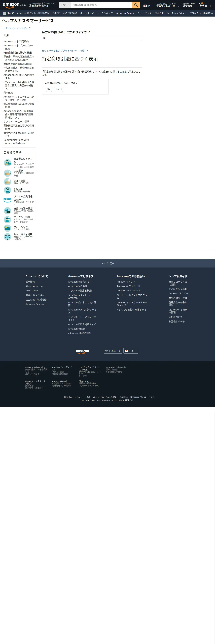Click the いいえ feedback button
Viewport: 215px width, 644px height.
point(59,89)
